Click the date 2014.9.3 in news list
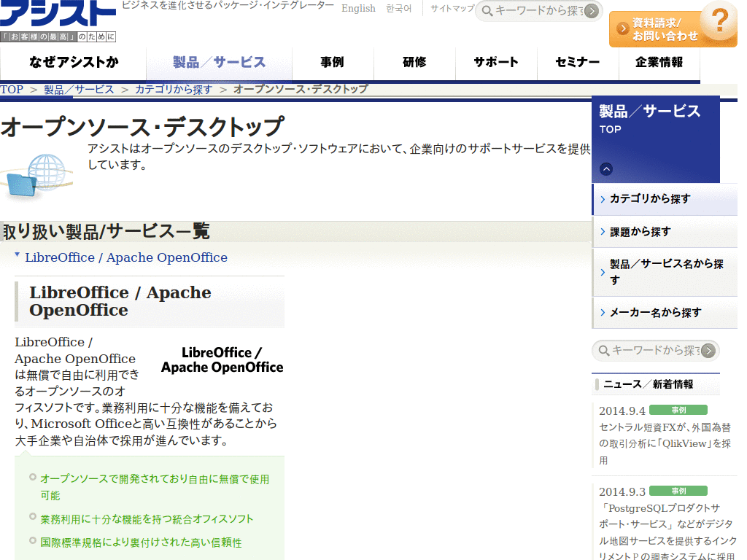The height and width of the screenshot is (560, 747). (x=622, y=491)
